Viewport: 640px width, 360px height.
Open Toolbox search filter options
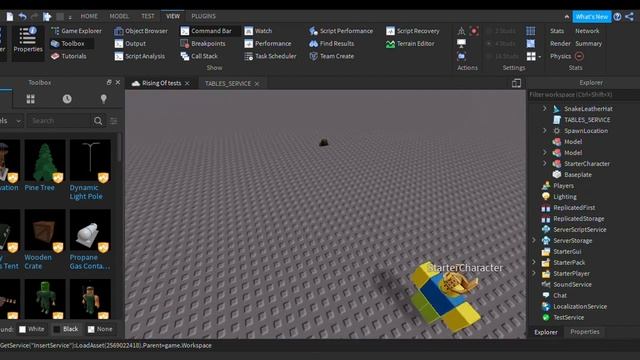pos(113,121)
